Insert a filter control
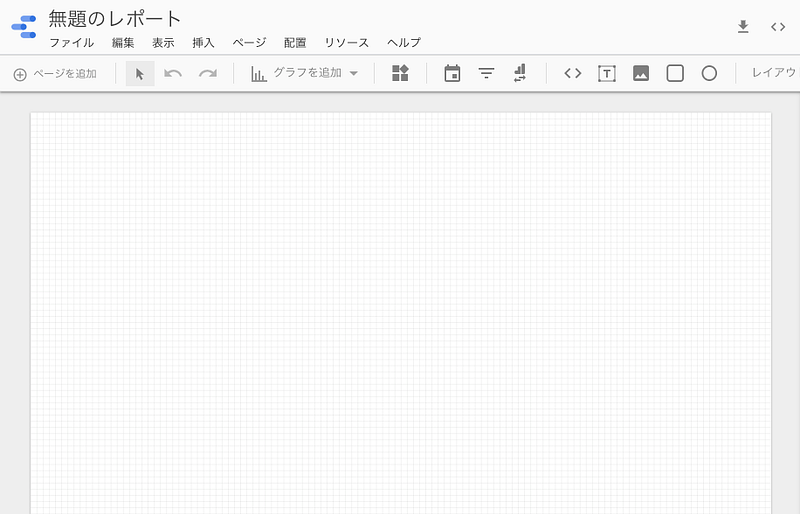Screen dimensions: 800x514 (x=486, y=73)
